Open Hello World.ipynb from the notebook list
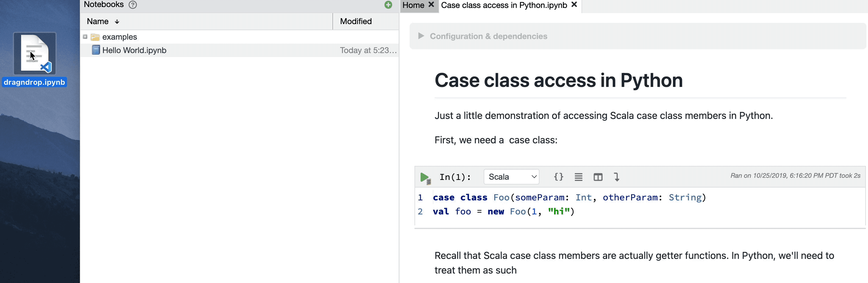 click(134, 50)
